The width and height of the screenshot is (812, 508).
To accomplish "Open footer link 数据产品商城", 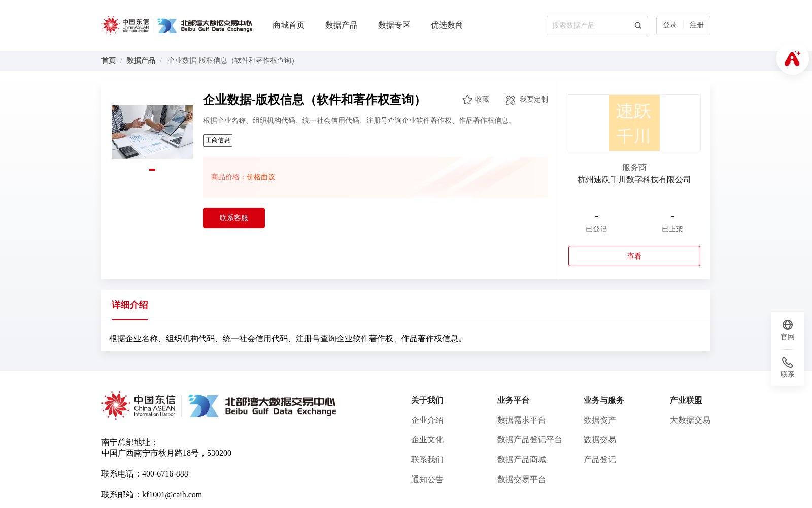I will (522, 460).
